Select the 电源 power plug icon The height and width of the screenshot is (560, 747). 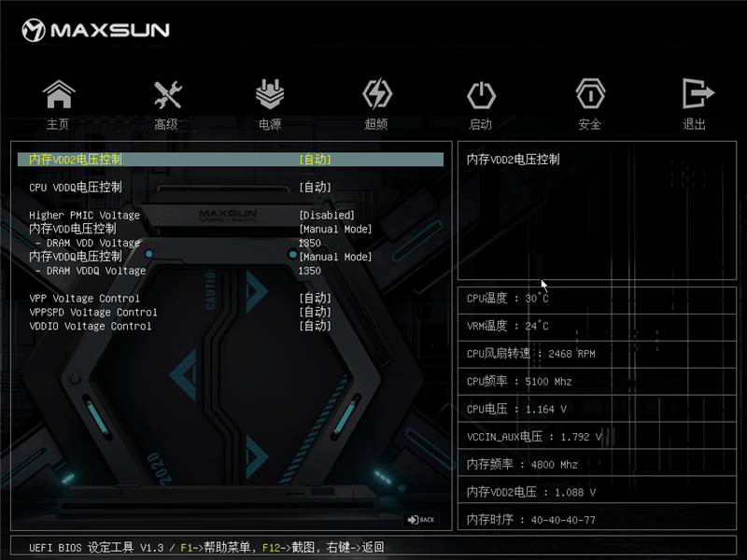(270, 94)
